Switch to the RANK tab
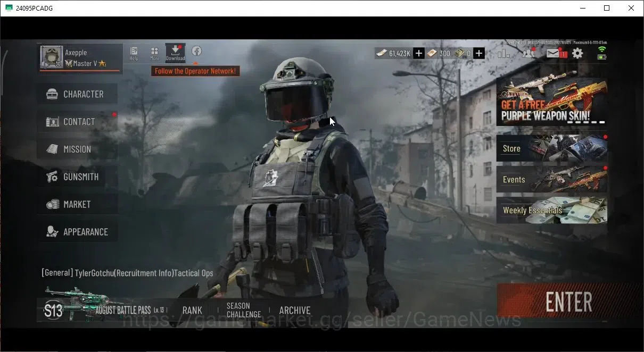 192,311
